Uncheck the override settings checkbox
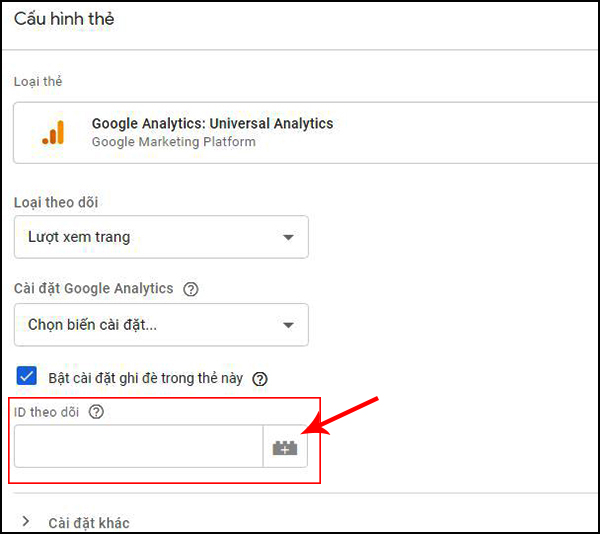The width and height of the screenshot is (600, 534). [x=27, y=376]
